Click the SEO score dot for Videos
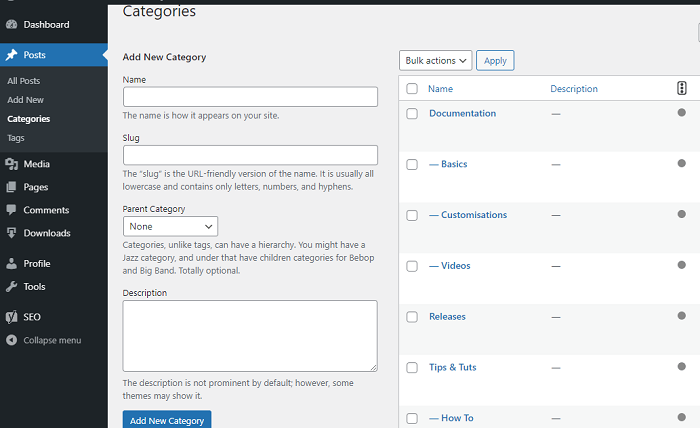This screenshot has height=428, width=700. pyautogui.click(x=682, y=265)
